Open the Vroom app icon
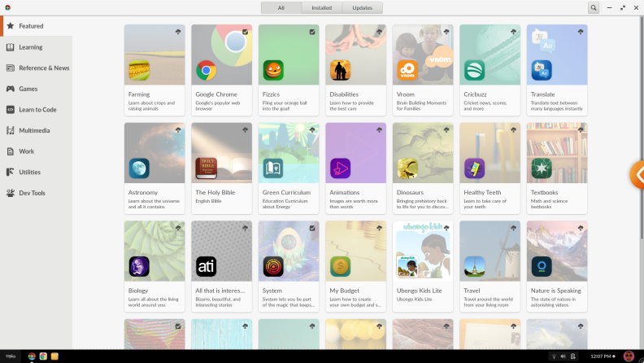 click(407, 70)
